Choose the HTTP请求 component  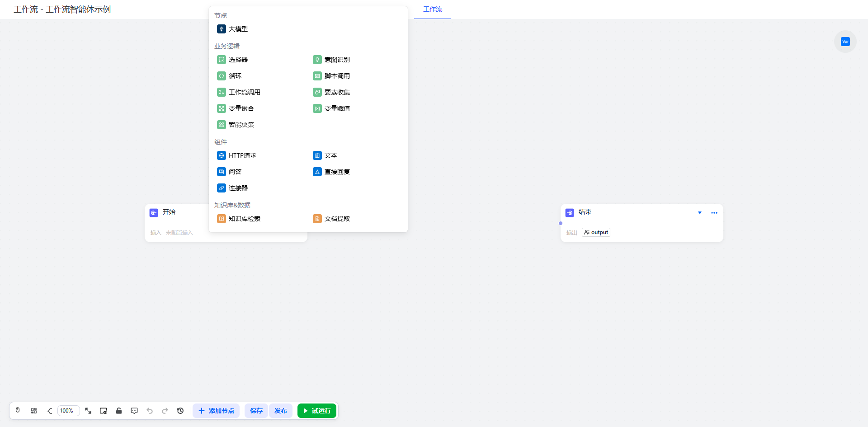pos(242,155)
